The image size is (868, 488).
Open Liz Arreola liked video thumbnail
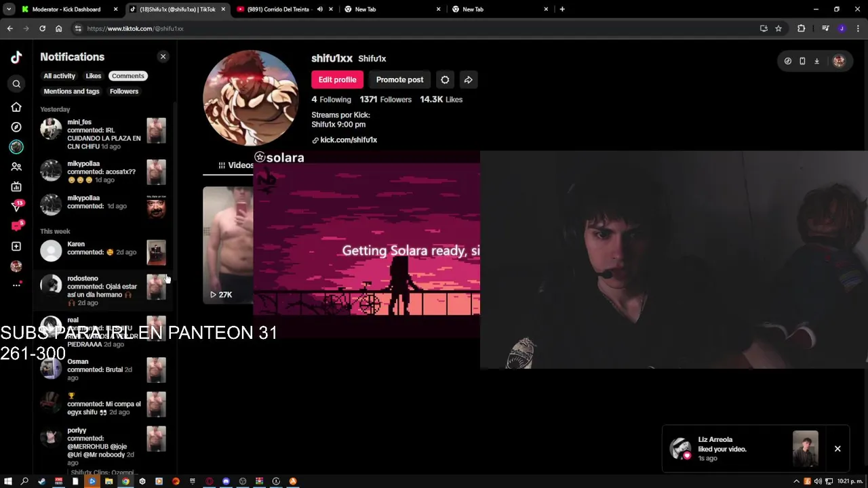[806, 449]
